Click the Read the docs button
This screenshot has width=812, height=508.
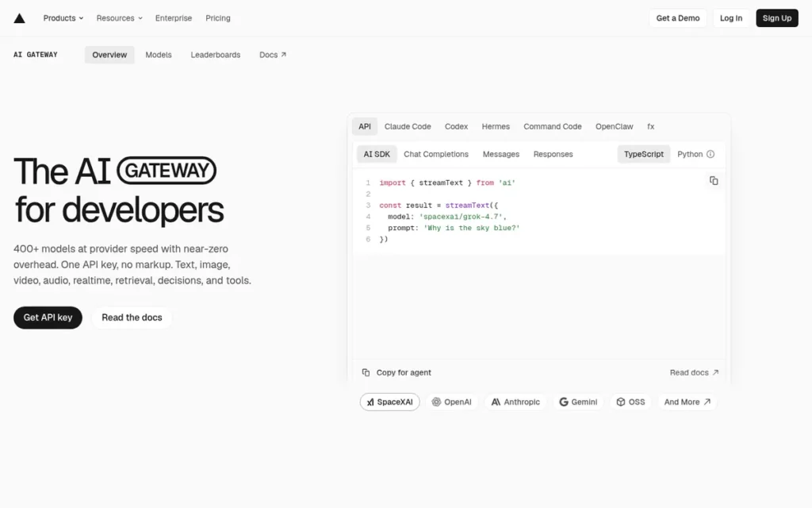point(132,317)
